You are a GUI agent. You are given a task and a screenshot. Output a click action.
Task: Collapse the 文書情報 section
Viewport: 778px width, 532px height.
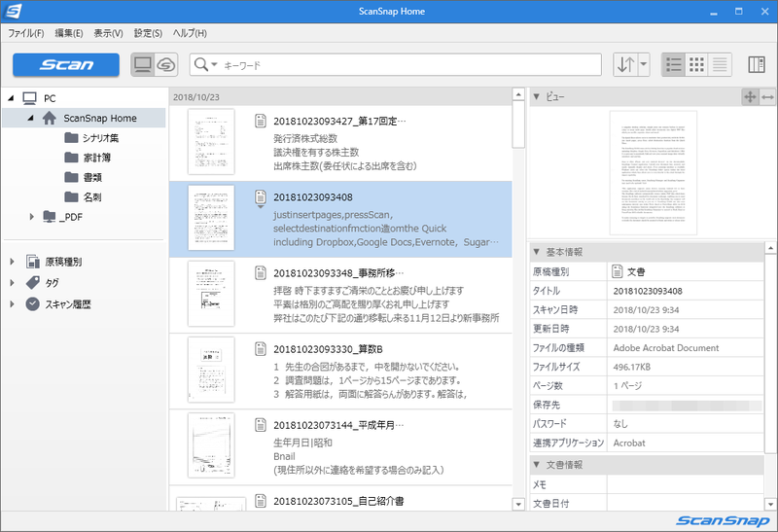tap(537, 465)
